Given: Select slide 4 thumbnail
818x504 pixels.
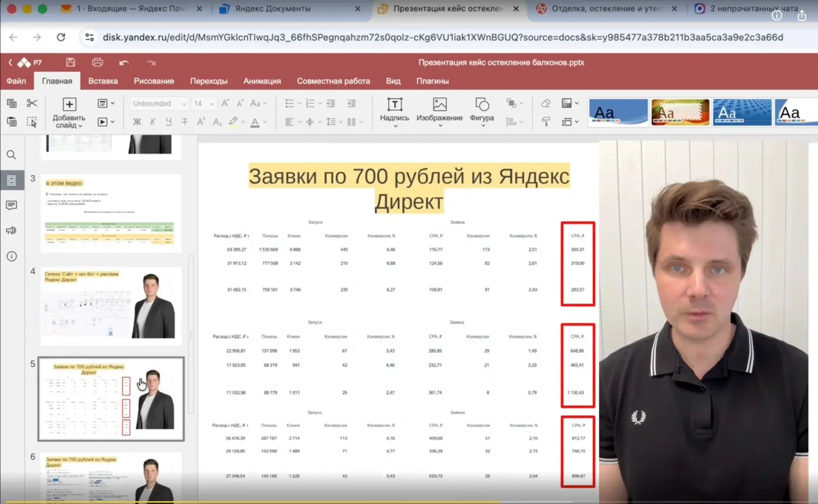Looking at the screenshot, I should tap(111, 305).
